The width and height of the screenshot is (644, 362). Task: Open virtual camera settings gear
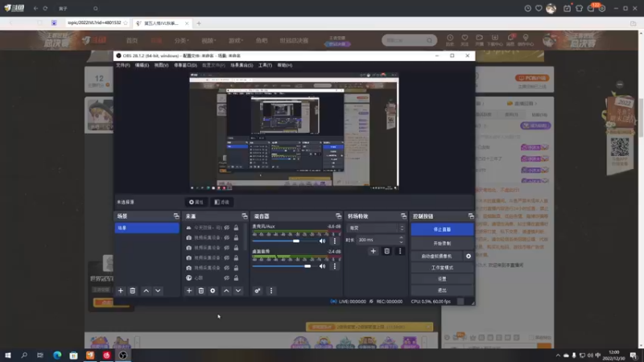469,256
